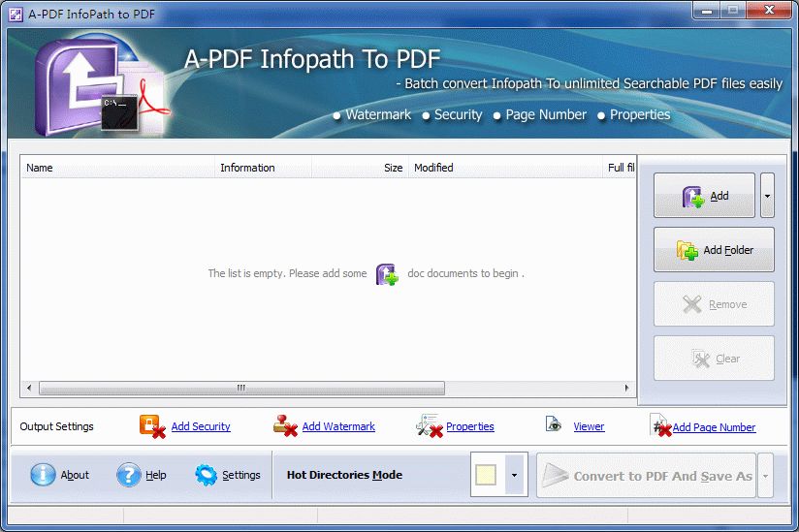Image resolution: width=799 pixels, height=532 pixels.
Task: Sort by the Name column header
Action: pyautogui.click(x=117, y=168)
